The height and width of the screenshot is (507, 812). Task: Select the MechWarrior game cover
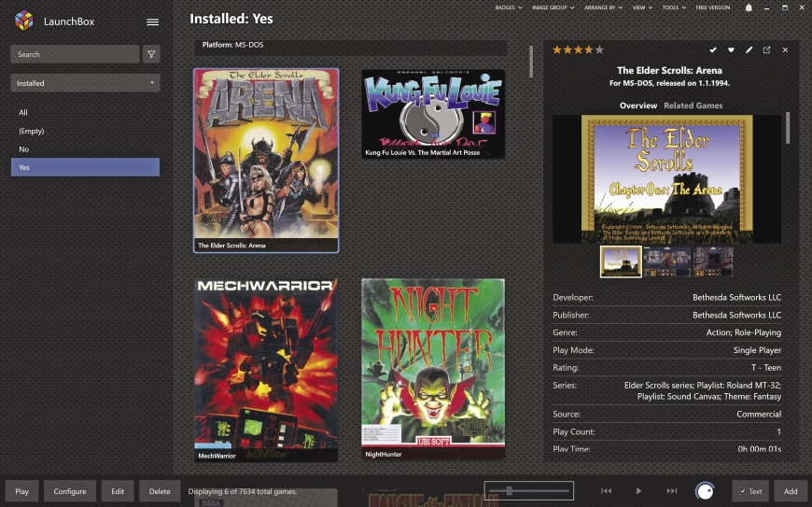pyautogui.click(x=266, y=370)
